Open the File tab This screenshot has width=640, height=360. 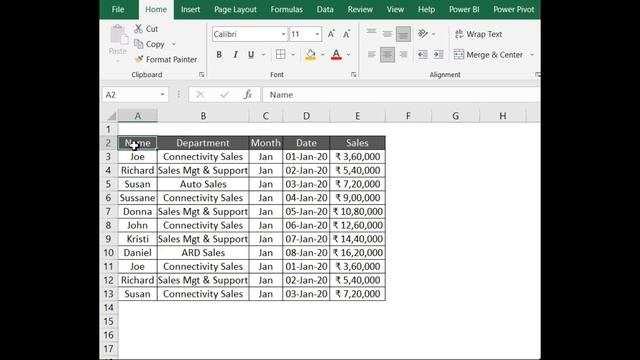click(x=118, y=9)
